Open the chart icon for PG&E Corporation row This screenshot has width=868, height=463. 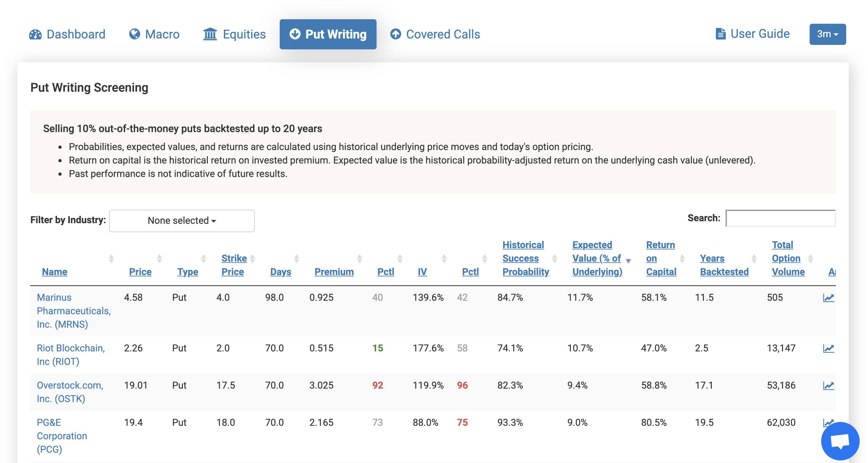tap(828, 422)
